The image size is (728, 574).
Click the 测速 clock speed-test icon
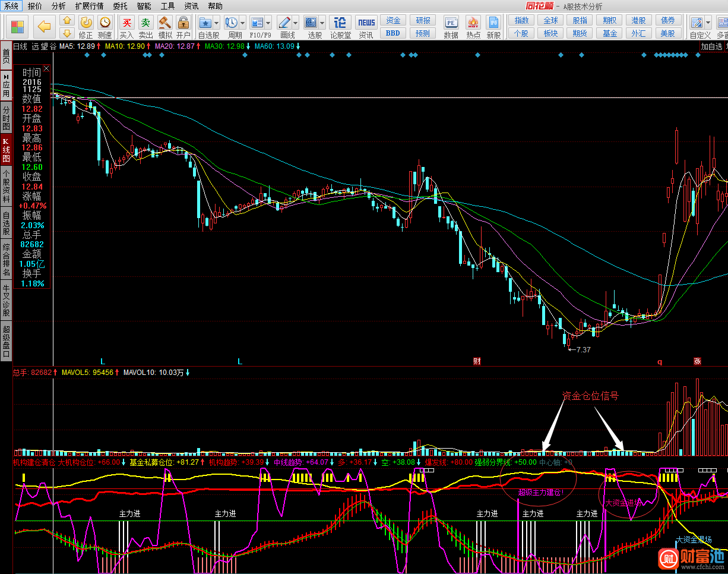(105, 23)
